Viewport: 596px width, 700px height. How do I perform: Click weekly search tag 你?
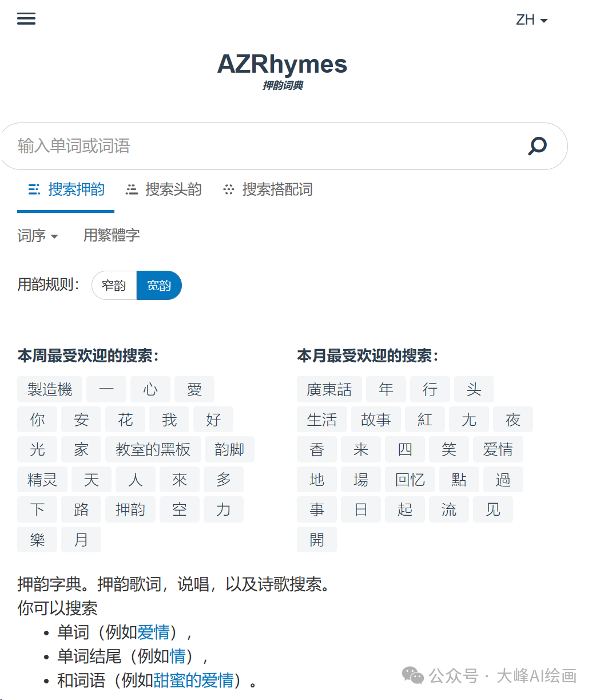(37, 420)
